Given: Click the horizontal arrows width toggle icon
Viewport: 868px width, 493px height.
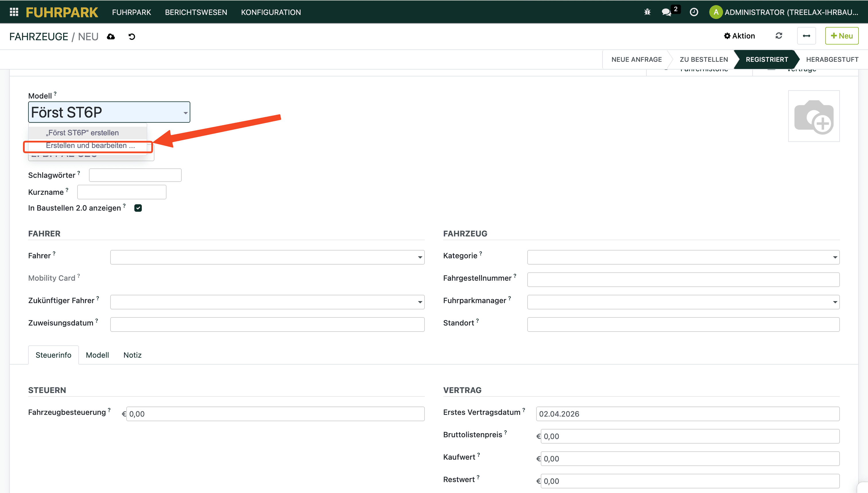Looking at the screenshot, I should click(x=807, y=36).
